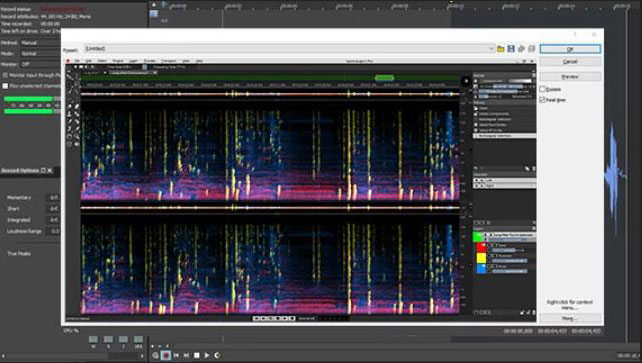The height and width of the screenshot is (363, 642).
Task: Stop playback using the square stop button
Action: 197,355
